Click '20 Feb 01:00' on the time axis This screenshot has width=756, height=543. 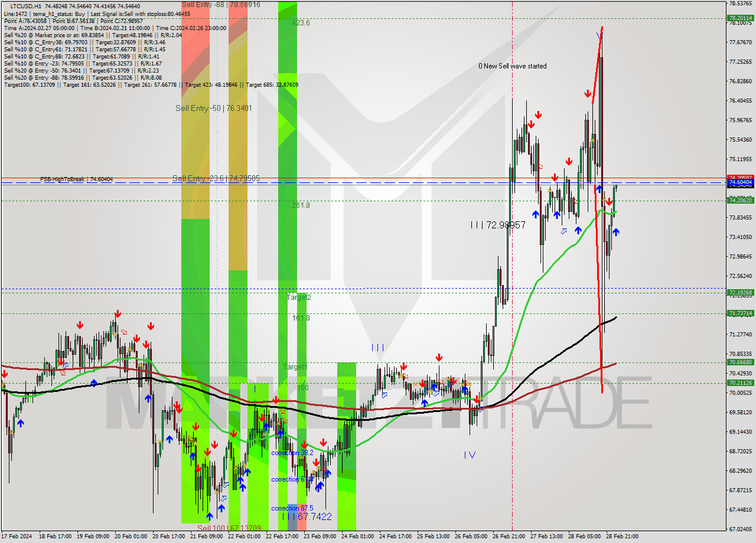coord(131,537)
